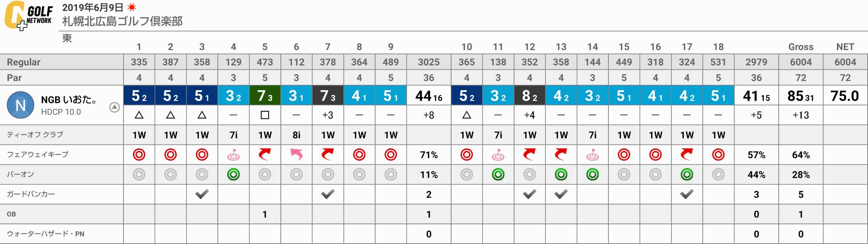
Task: Click the NET column header
Action: 845,47
